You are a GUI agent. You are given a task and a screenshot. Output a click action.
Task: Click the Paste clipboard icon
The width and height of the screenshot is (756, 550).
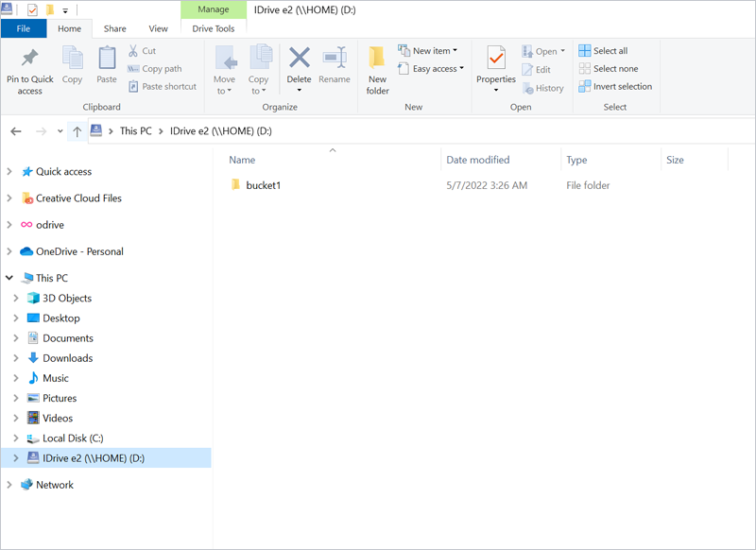tap(107, 59)
